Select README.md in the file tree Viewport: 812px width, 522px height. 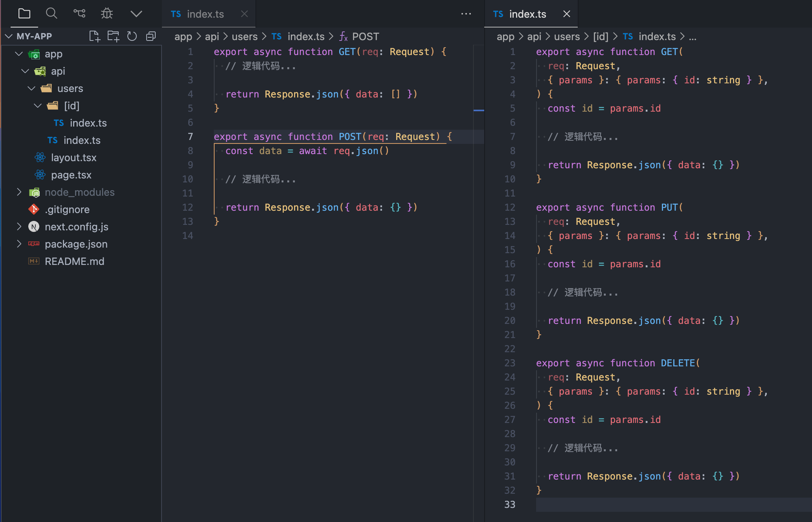pos(74,261)
